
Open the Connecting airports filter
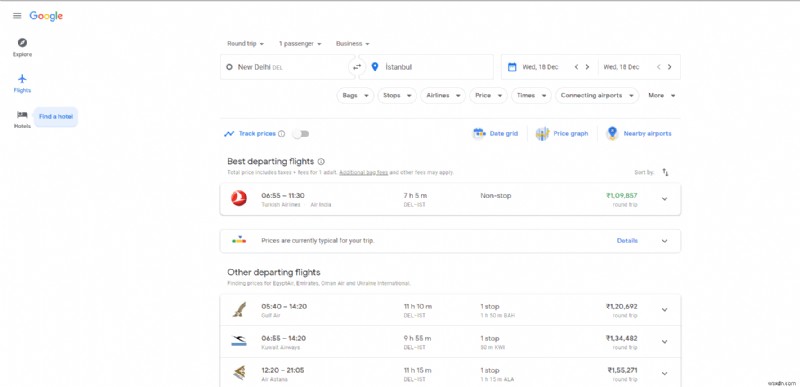point(597,95)
